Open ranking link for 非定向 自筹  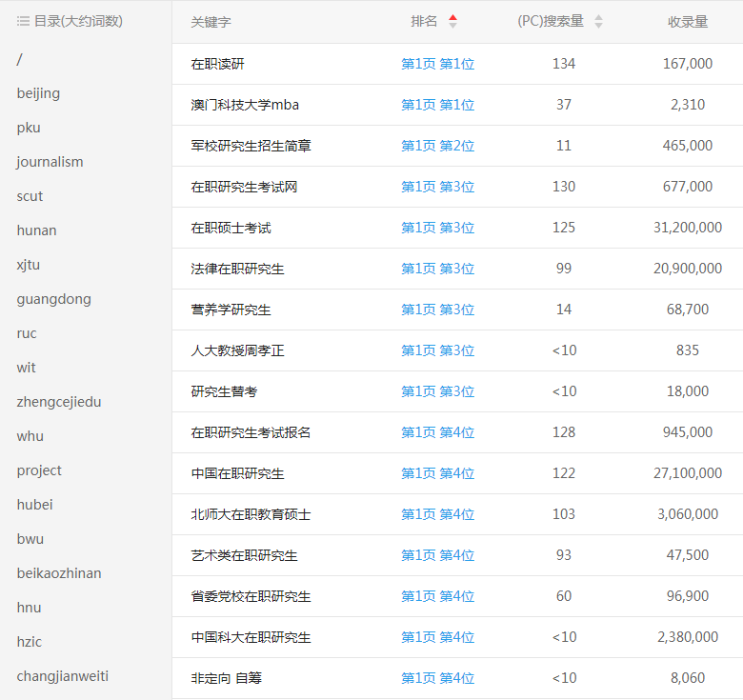tap(437, 678)
